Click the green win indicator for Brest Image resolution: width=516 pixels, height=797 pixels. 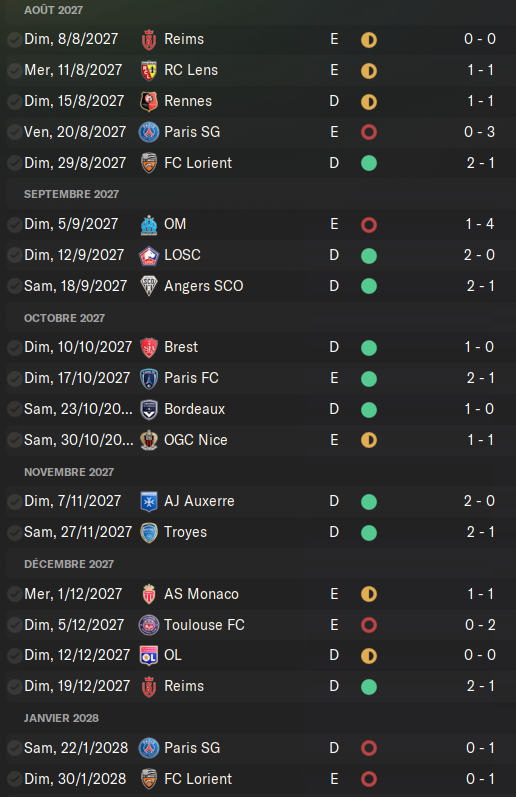(369, 348)
